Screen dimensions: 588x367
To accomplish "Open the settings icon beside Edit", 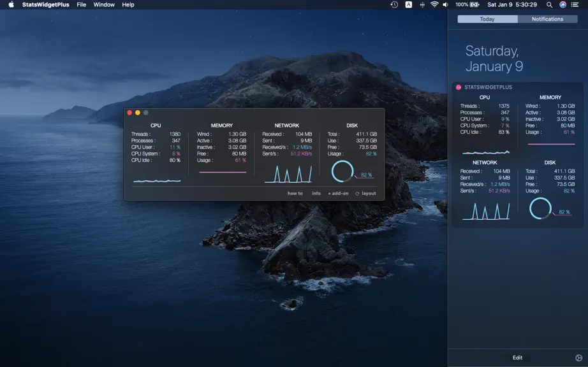I will (578, 357).
